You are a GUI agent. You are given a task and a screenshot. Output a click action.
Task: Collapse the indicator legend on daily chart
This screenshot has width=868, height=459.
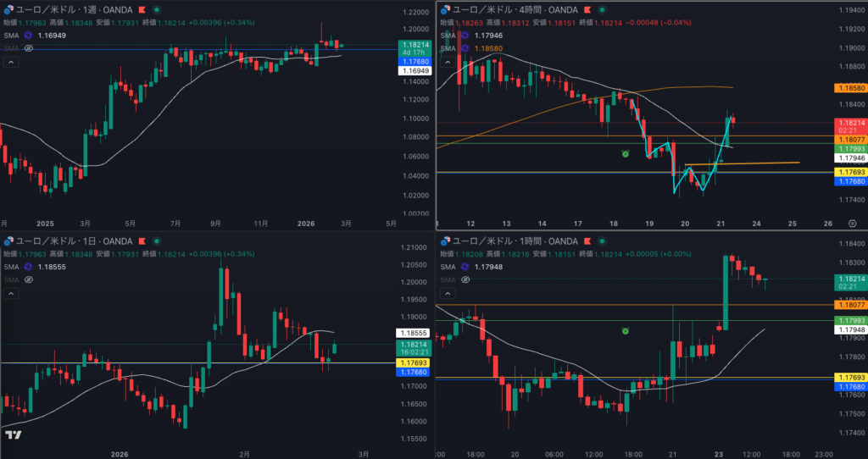(x=11, y=293)
